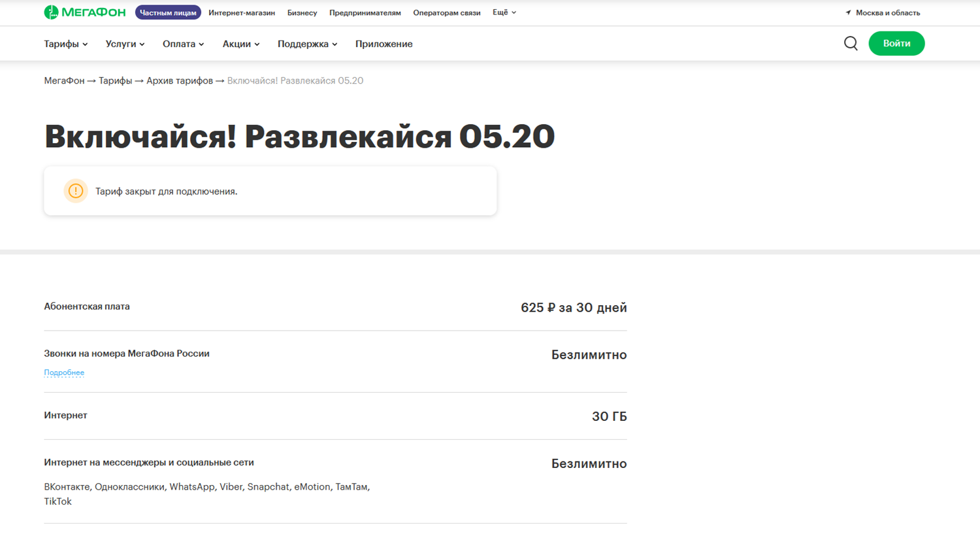This screenshot has height=534, width=980.
Task: Expand the Ещё menu in top bar
Action: [x=504, y=12]
